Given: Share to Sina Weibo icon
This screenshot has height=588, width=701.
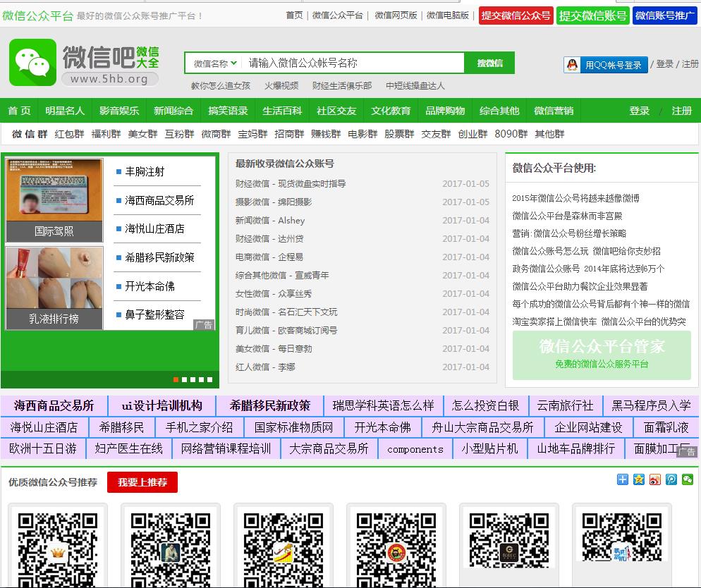Looking at the screenshot, I should pos(655,479).
